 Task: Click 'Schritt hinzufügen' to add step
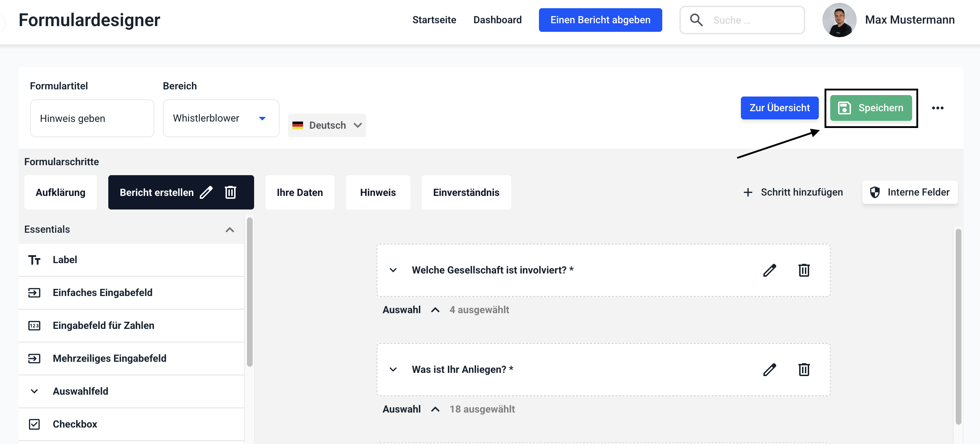pyautogui.click(x=793, y=193)
